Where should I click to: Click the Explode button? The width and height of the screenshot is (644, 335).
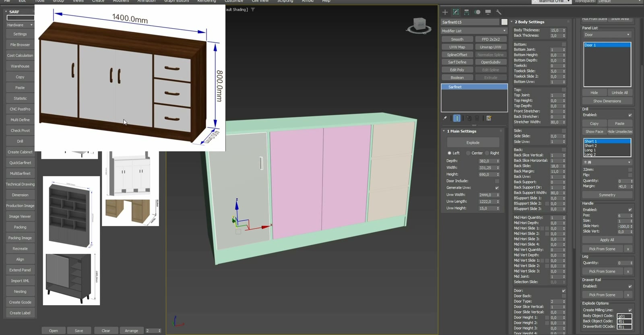tap(473, 143)
